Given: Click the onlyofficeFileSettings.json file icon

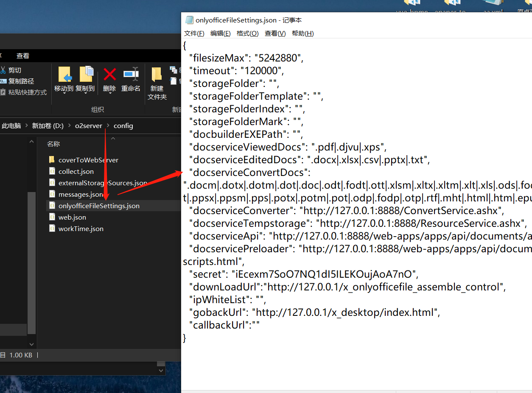Looking at the screenshot, I should click(x=52, y=206).
